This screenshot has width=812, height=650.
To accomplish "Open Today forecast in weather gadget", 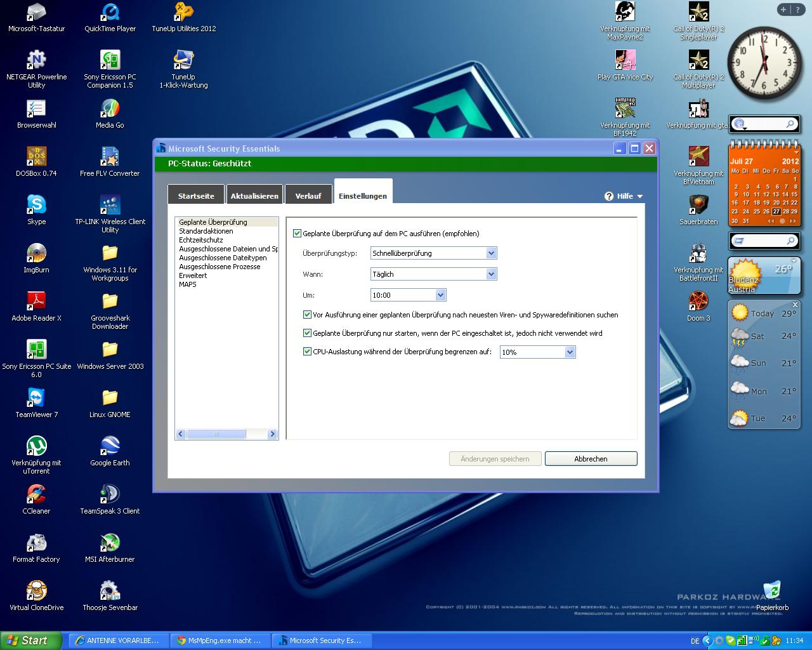I will tap(764, 313).
